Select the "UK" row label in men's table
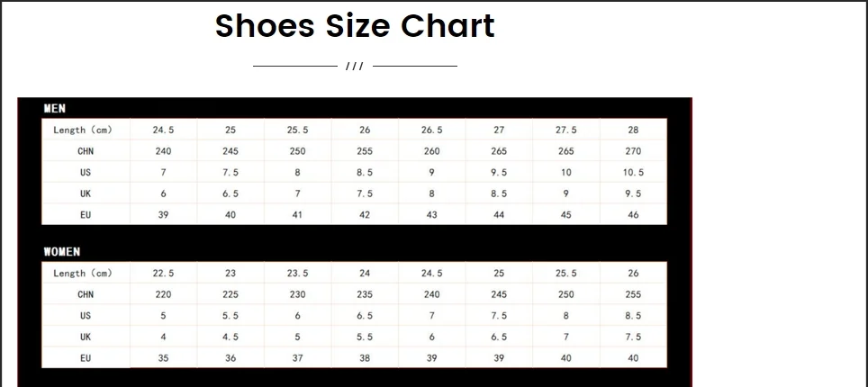The image size is (868, 387). click(x=86, y=193)
